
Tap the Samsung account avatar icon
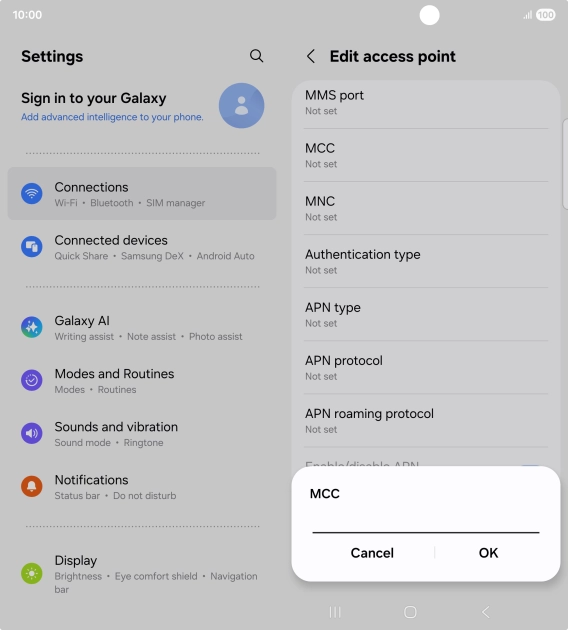(241, 106)
